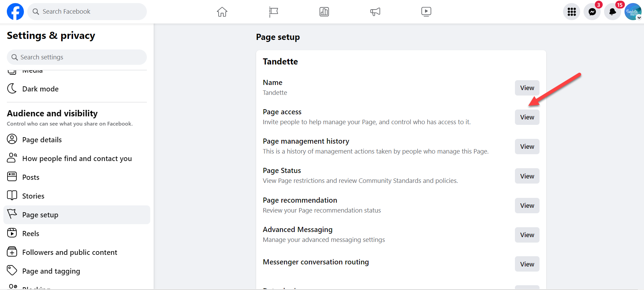
Task: Click the Reels icon in sidebar
Action: [x=12, y=233]
